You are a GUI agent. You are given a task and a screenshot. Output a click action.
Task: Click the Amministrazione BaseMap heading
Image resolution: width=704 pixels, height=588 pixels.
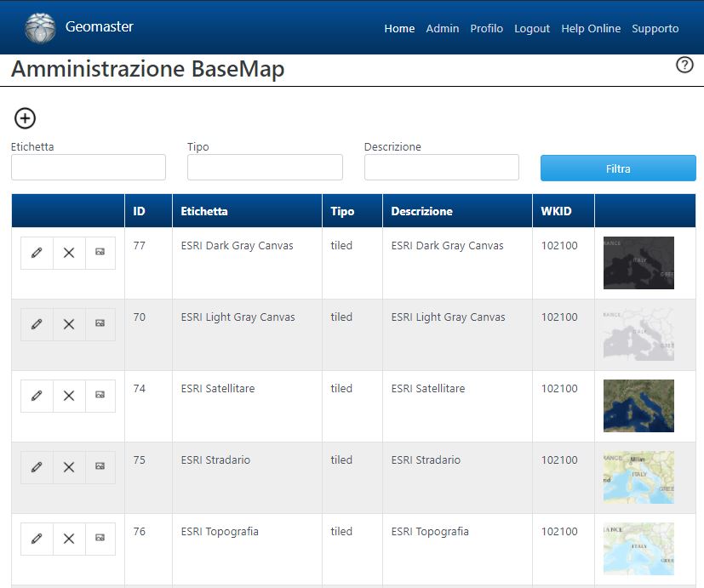tap(148, 69)
